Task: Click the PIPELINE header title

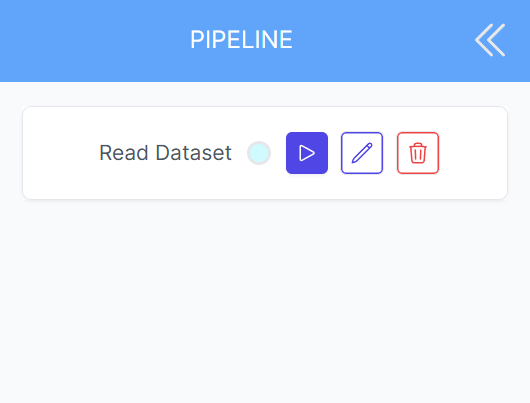Action: [x=241, y=40]
